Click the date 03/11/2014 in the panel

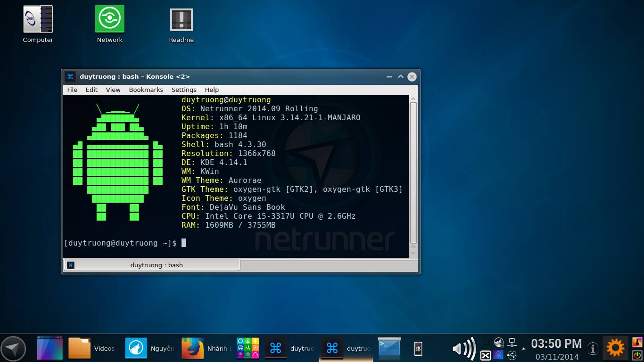[557, 357]
